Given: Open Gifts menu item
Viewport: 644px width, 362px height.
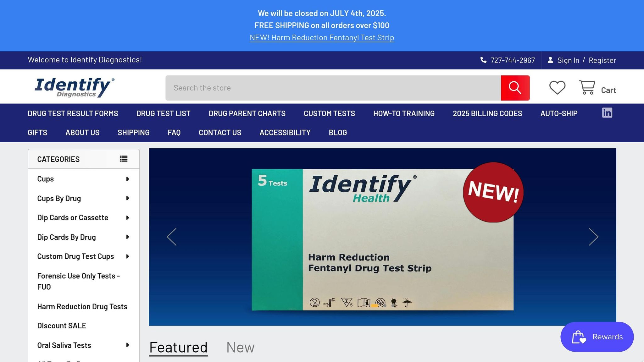Looking at the screenshot, I should point(37,133).
